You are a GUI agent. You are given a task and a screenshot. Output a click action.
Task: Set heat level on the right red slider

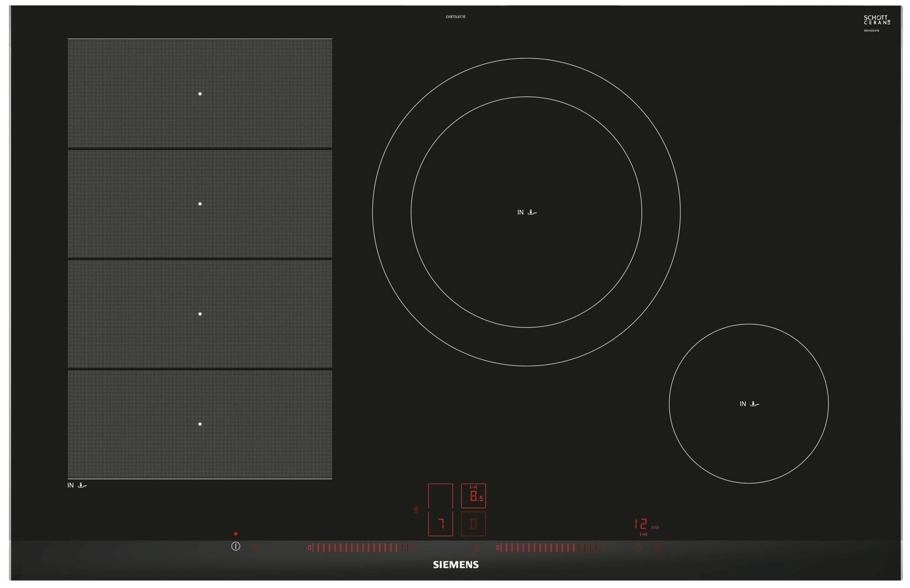coord(551,548)
